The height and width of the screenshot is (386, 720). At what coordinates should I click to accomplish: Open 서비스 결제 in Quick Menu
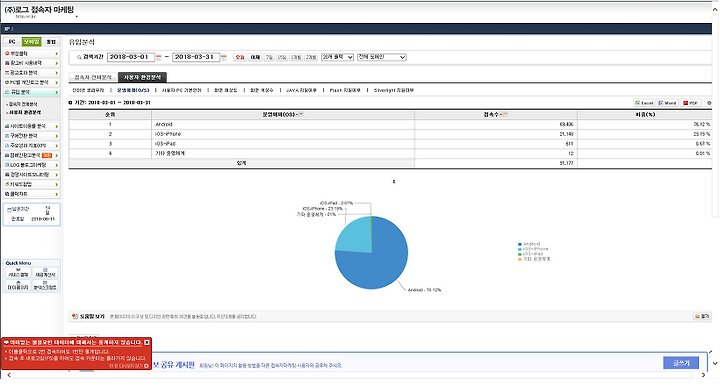18,273
